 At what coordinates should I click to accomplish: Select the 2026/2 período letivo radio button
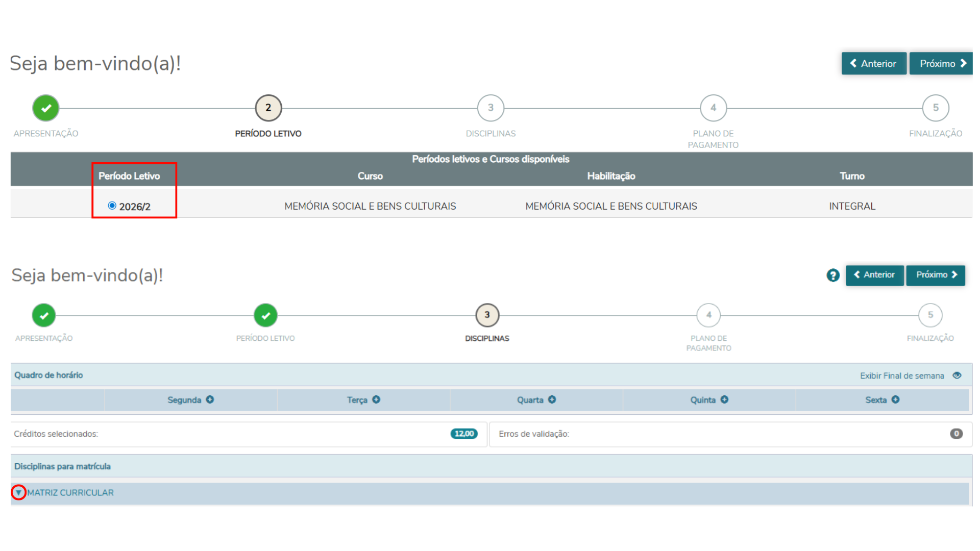[112, 206]
